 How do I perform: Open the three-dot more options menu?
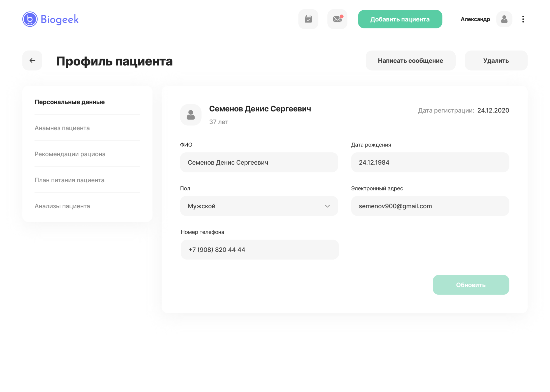[523, 19]
